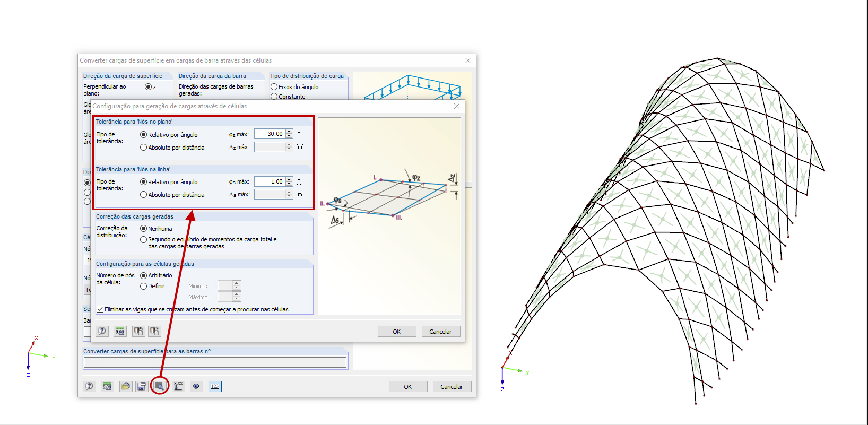The width and height of the screenshot is (868, 425).
Task: Click the 'Direção da carga da barra' heading
Action: (x=212, y=76)
